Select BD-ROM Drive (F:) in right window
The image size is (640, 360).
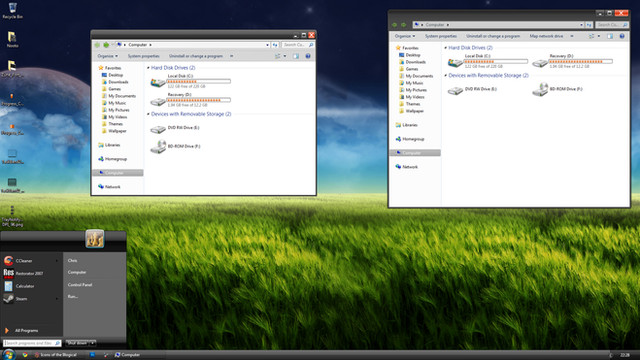[558, 89]
